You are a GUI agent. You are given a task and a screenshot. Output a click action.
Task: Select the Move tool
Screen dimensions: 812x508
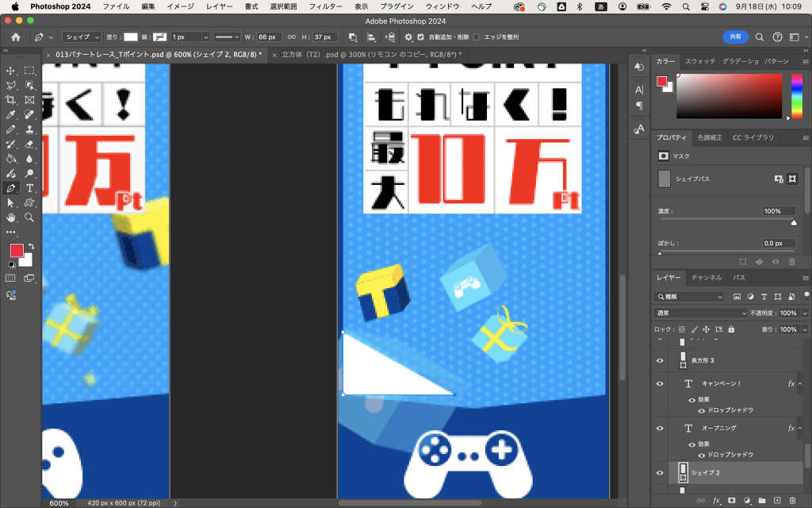11,71
